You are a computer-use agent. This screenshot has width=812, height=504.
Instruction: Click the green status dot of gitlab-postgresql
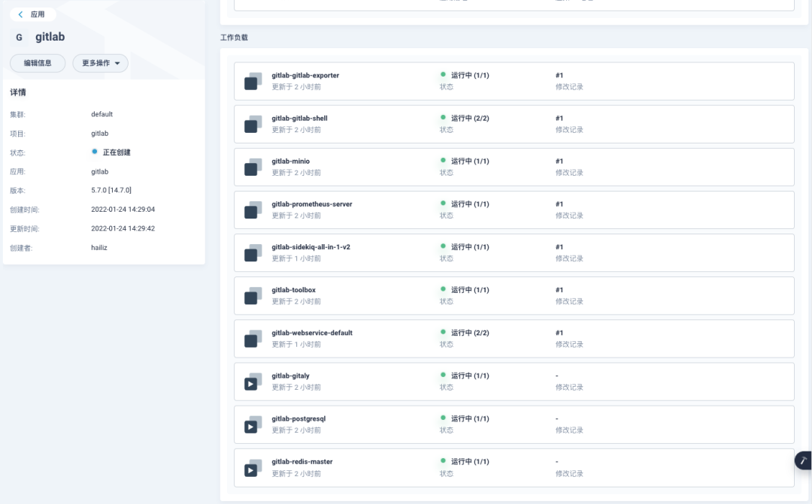[x=443, y=418]
